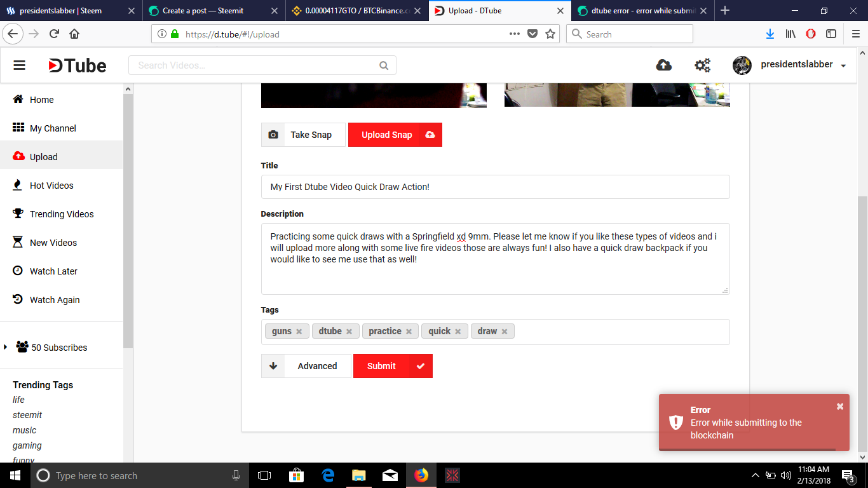Open the presidentslabber account dropdown
The width and height of the screenshot is (868, 488).
pyautogui.click(x=843, y=66)
